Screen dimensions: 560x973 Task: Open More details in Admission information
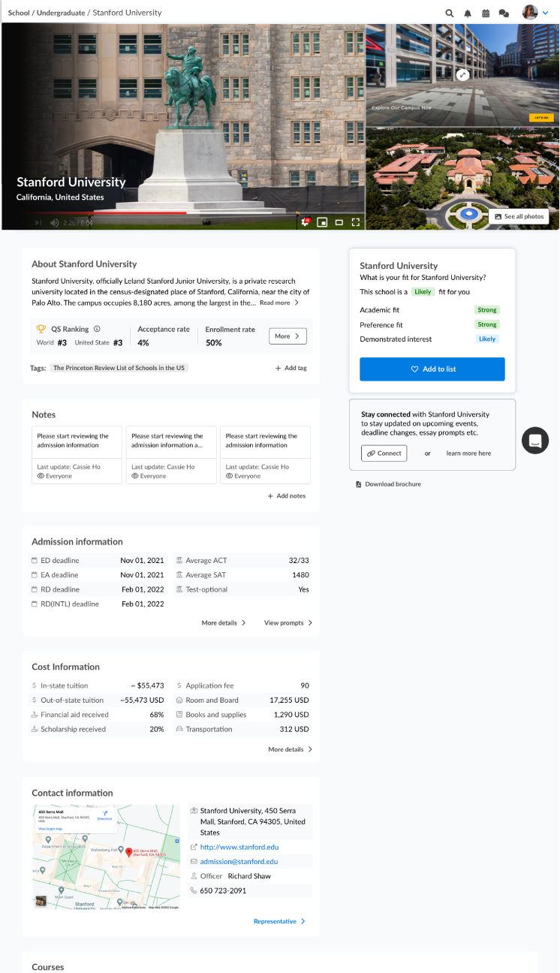[224, 622]
